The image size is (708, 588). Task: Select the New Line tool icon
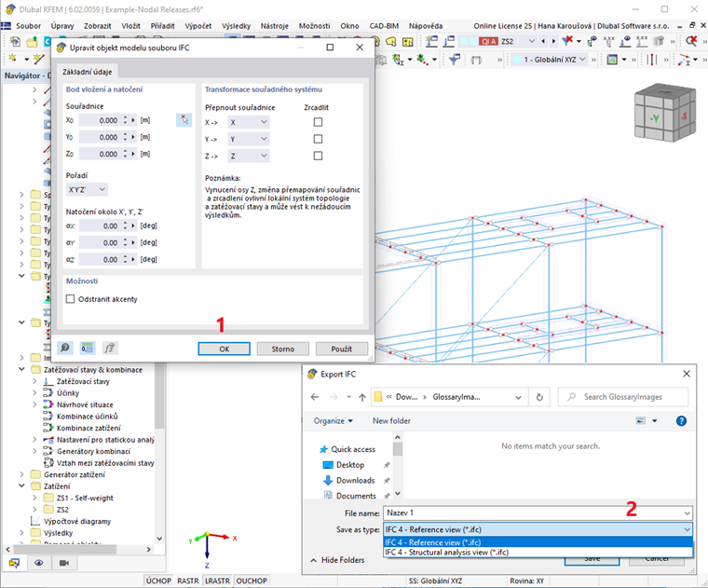39,59
